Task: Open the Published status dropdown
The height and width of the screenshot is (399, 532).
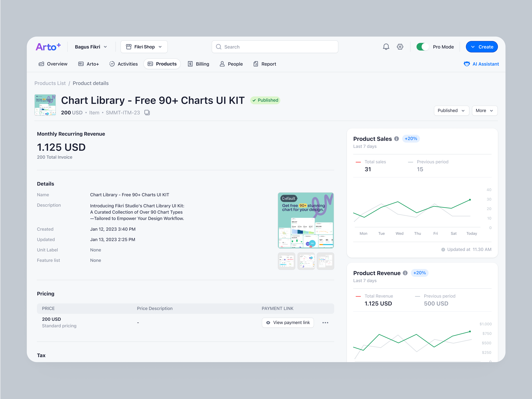Action: point(451,111)
